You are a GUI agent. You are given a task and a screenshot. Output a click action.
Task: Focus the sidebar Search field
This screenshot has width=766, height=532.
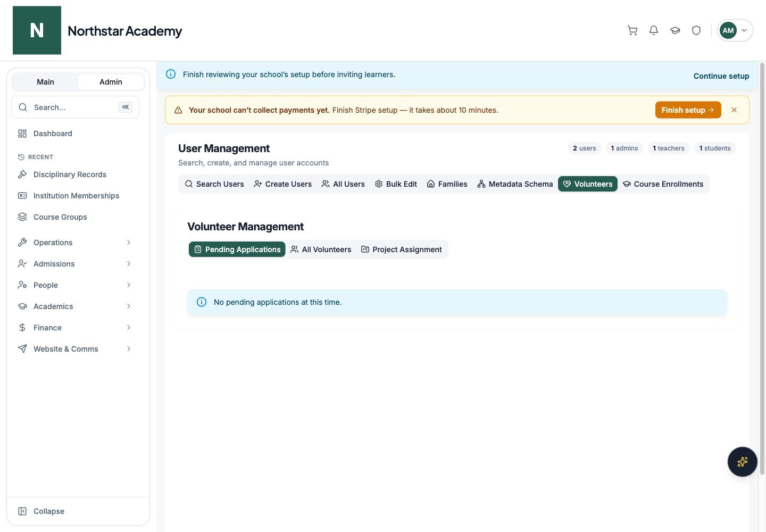(75, 107)
